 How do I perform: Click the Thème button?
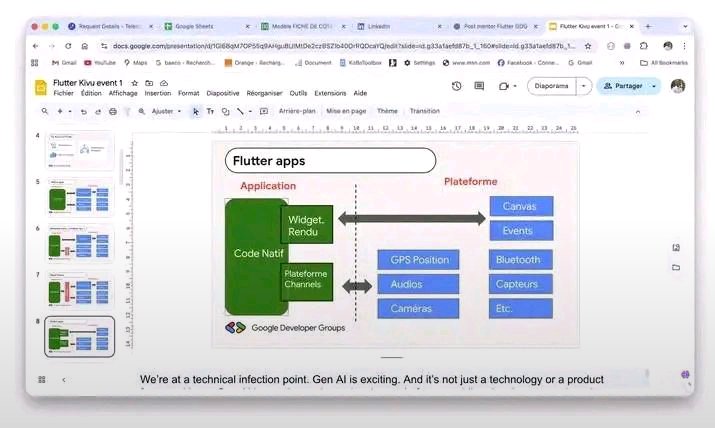pos(387,111)
